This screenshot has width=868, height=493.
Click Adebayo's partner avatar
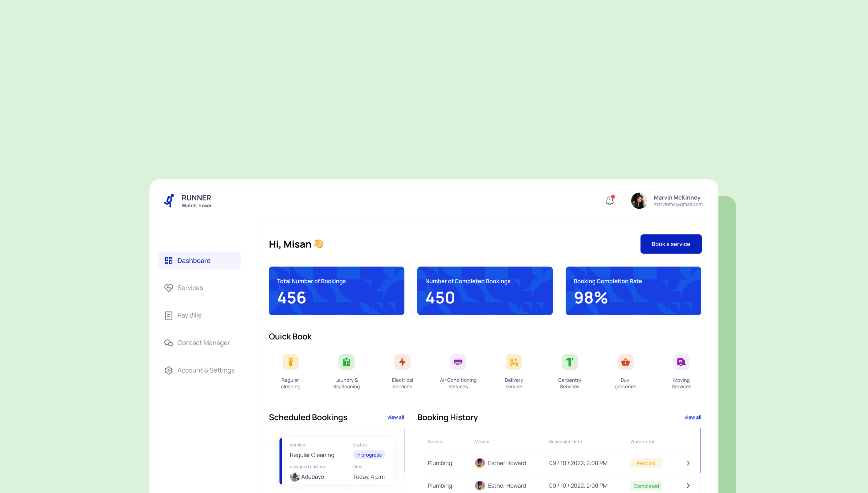295,477
